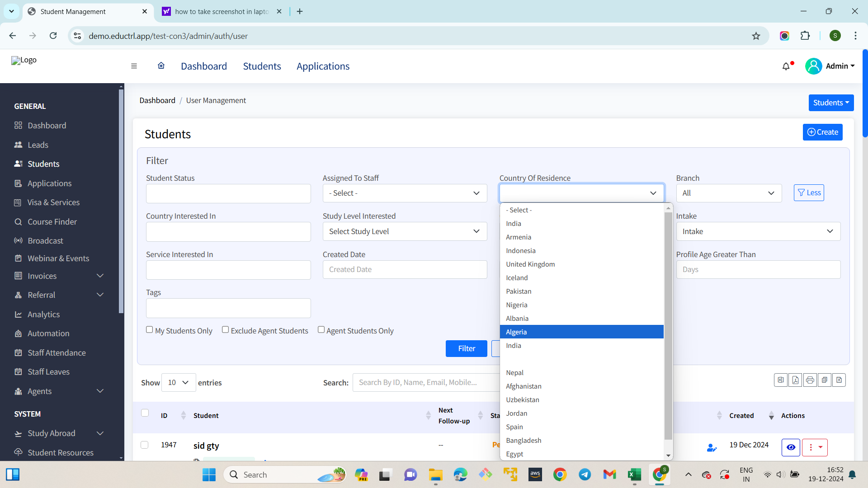868x488 pixels.
Task: Select Algeria from the country list
Action: [x=581, y=332]
